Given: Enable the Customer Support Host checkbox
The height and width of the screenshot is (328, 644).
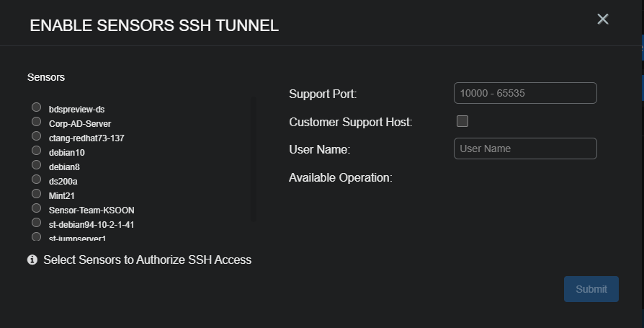Looking at the screenshot, I should [x=462, y=121].
